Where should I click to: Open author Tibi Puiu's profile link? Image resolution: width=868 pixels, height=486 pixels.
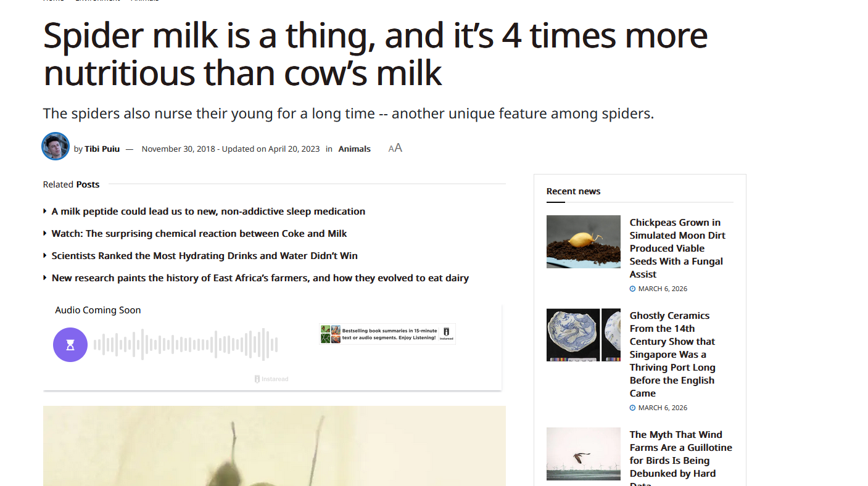point(102,149)
